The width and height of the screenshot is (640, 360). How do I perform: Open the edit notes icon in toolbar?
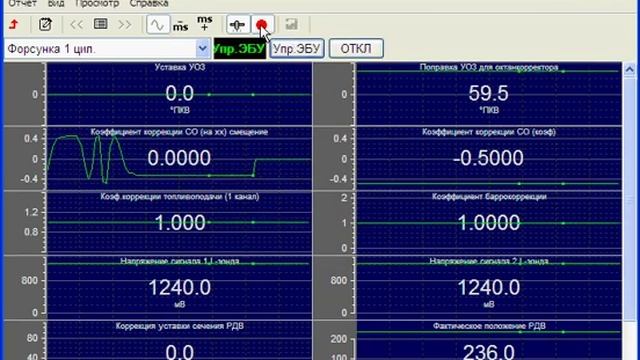point(45,24)
